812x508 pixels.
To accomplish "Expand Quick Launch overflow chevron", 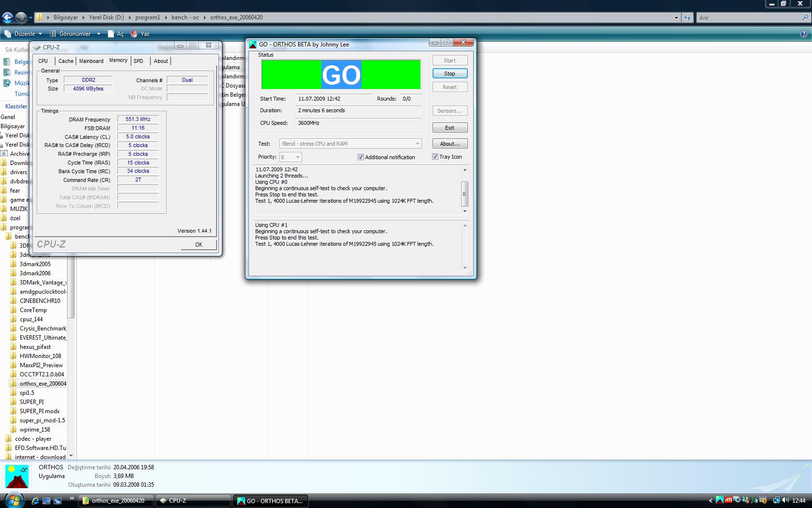I will [72, 498].
